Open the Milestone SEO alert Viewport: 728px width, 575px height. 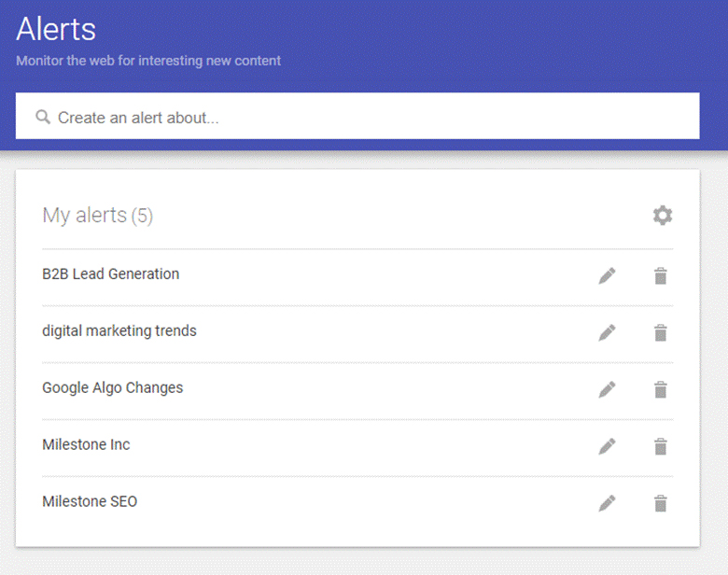[90, 501]
